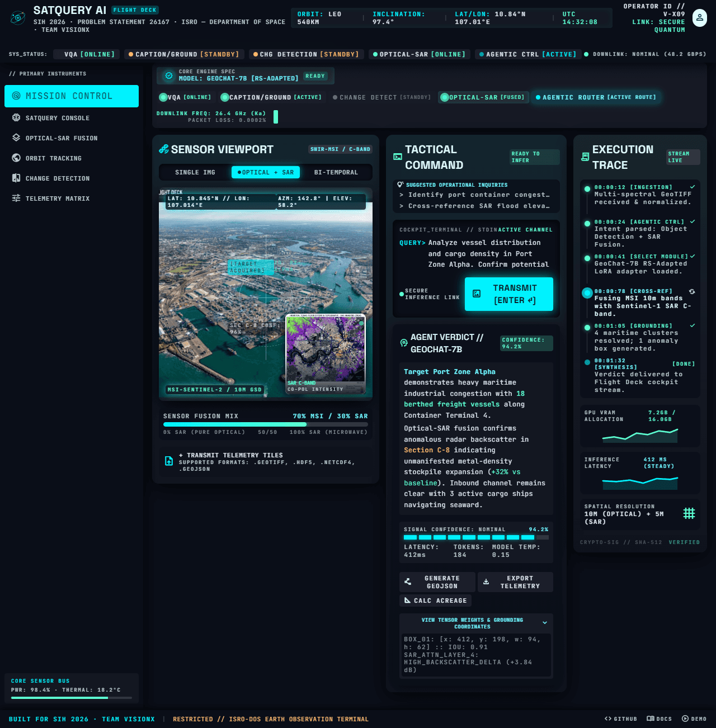
Task: Toggle the Agentic Router Active Route chip
Action: (596, 97)
